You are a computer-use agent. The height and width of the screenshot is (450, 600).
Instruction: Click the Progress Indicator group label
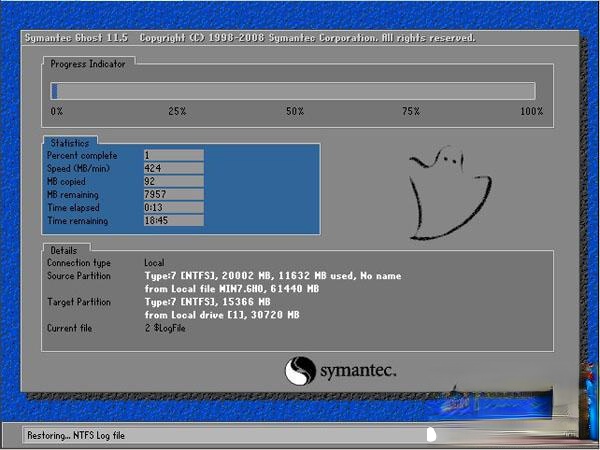pos(88,63)
